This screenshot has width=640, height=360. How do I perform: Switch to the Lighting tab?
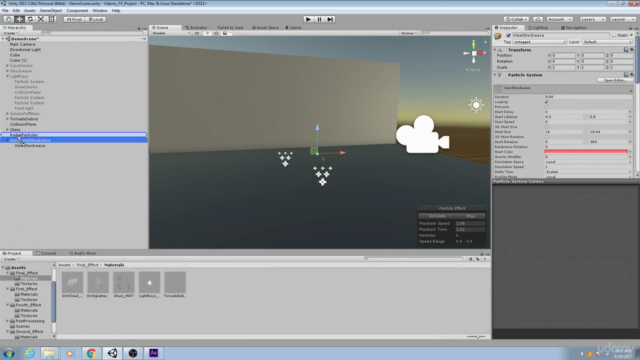click(538, 27)
